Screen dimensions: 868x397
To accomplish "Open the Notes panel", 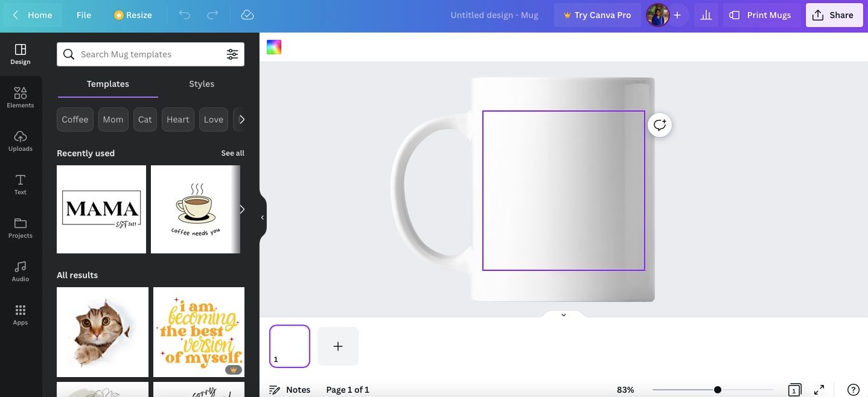I will 290,390.
